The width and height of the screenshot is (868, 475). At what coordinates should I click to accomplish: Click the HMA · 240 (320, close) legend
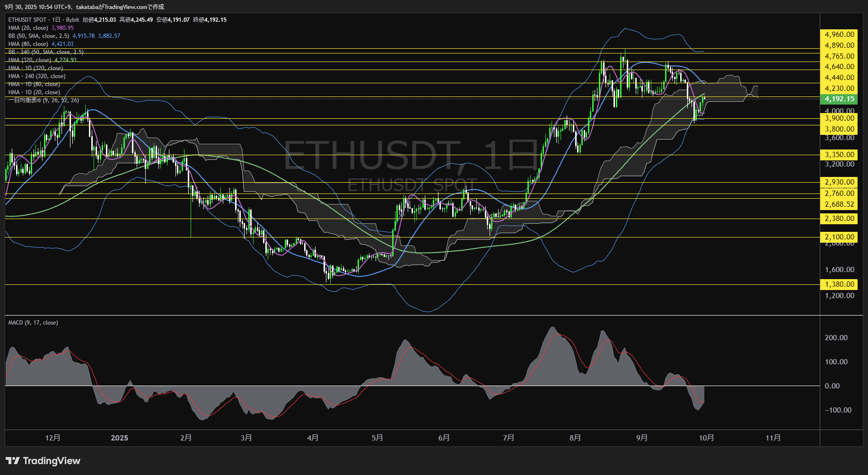pyautogui.click(x=37, y=76)
